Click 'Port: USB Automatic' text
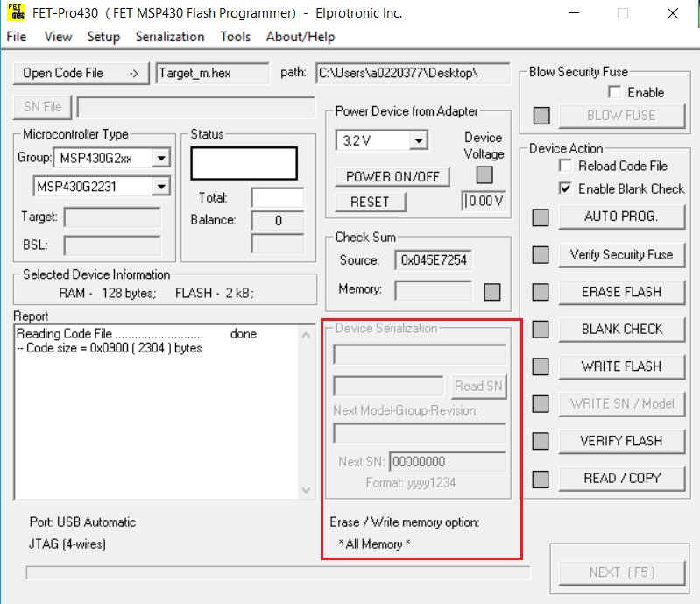 point(82,522)
